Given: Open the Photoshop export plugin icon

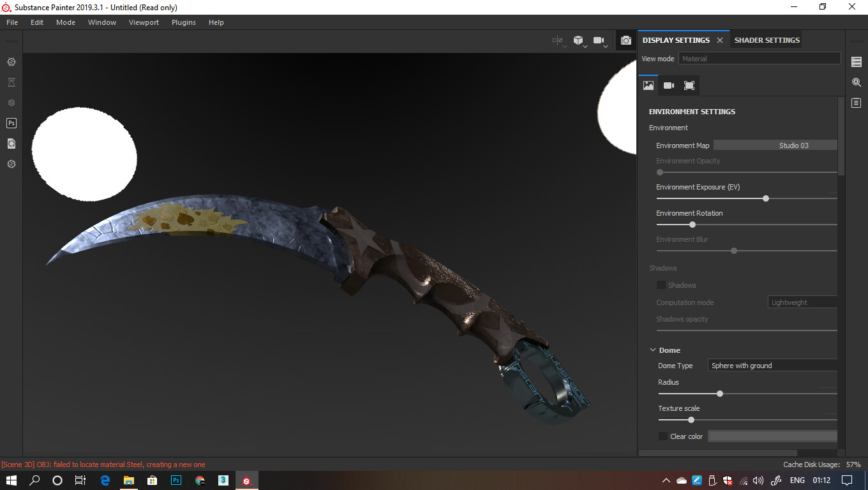Looking at the screenshot, I should (x=11, y=122).
